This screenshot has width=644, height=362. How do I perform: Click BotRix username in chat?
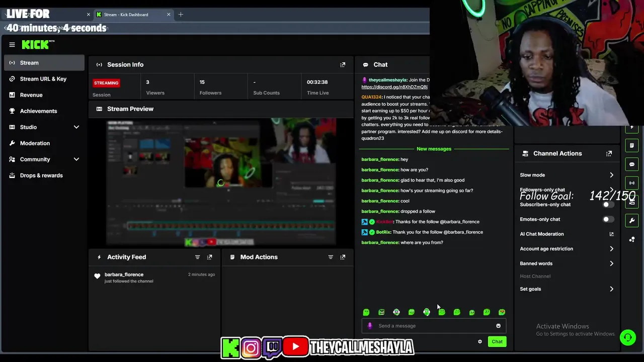coord(383,232)
